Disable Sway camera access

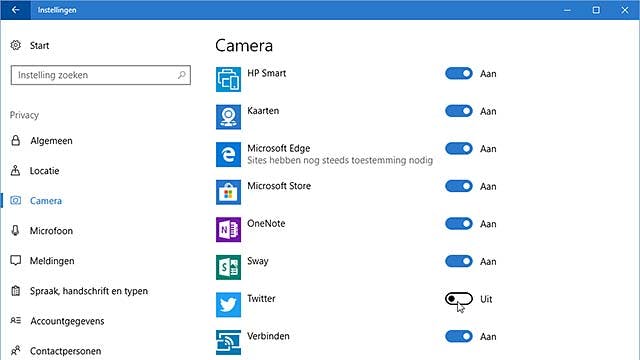tap(459, 261)
